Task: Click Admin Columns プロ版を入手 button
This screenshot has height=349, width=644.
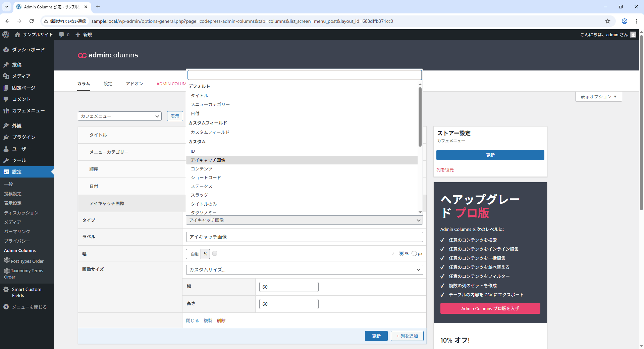Action: point(490,308)
